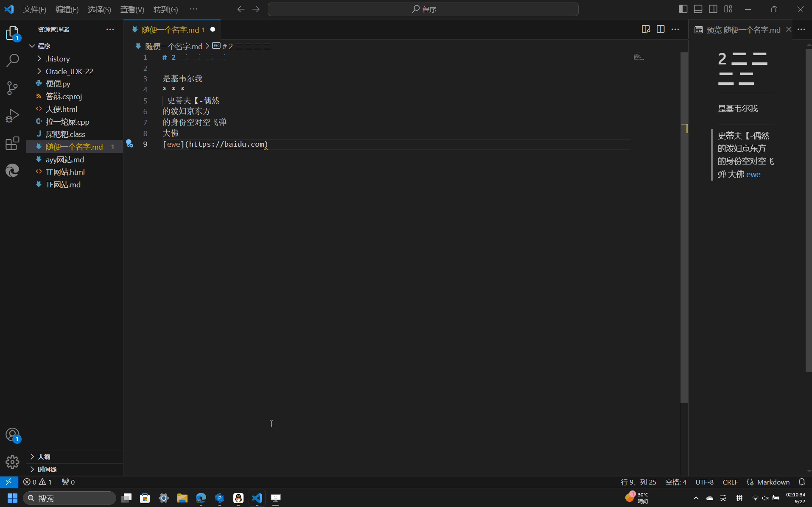Viewport: 812px width, 507px height.
Task: Open the Explorer view in activity bar
Action: tap(13, 33)
